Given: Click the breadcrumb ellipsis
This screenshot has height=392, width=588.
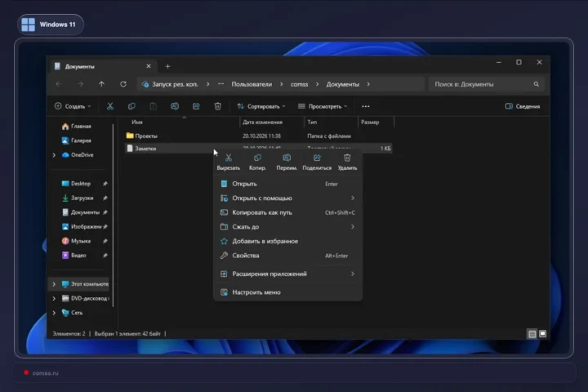Looking at the screenshot, I should click(x=220, y=84).
